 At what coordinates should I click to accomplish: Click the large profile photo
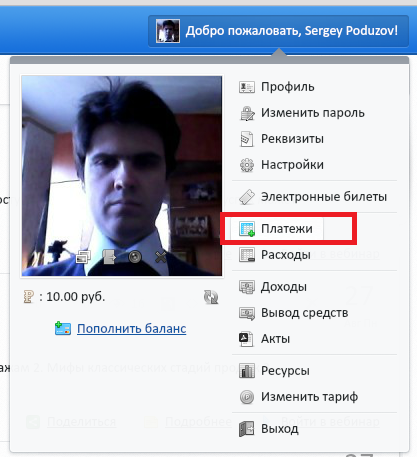tap(122, 176)
